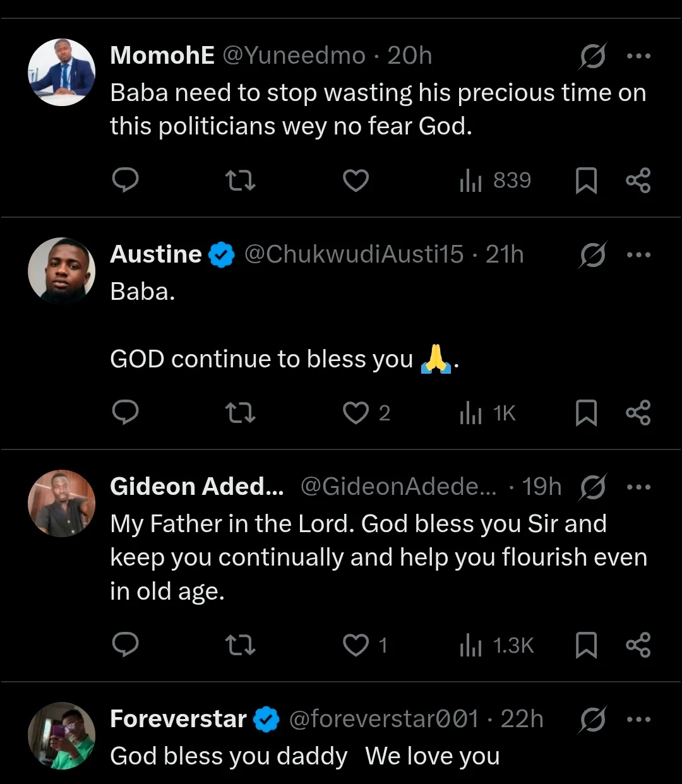View analytics showing 839 views

[x=496, y=181]
